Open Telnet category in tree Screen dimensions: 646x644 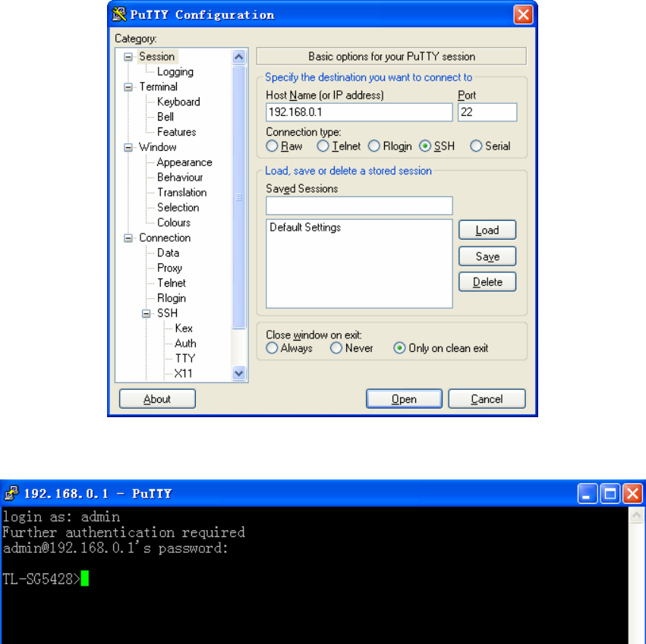click(172, 283)
